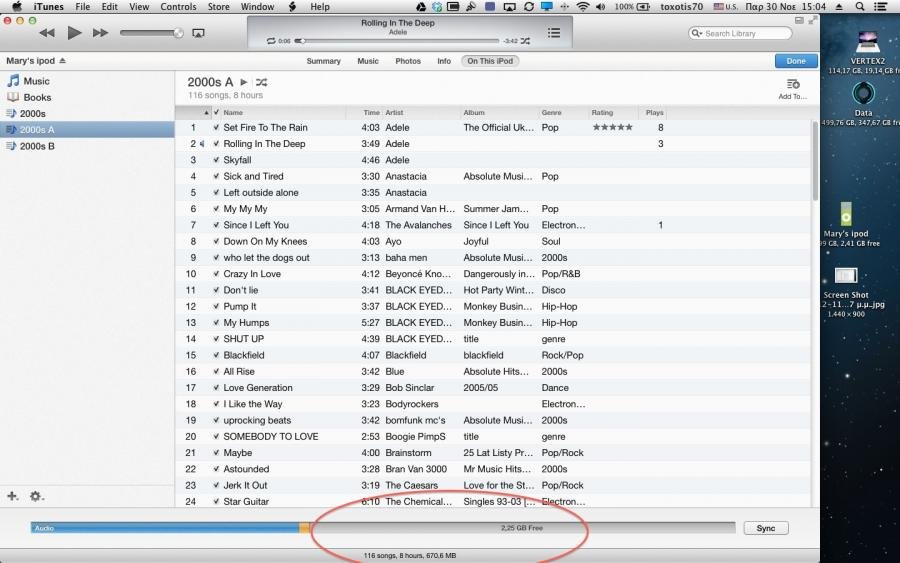Image resolution: width=900 pixels, height=563 pixels.
Task: Click the Sync button
Action: click(x=766, y=528)
